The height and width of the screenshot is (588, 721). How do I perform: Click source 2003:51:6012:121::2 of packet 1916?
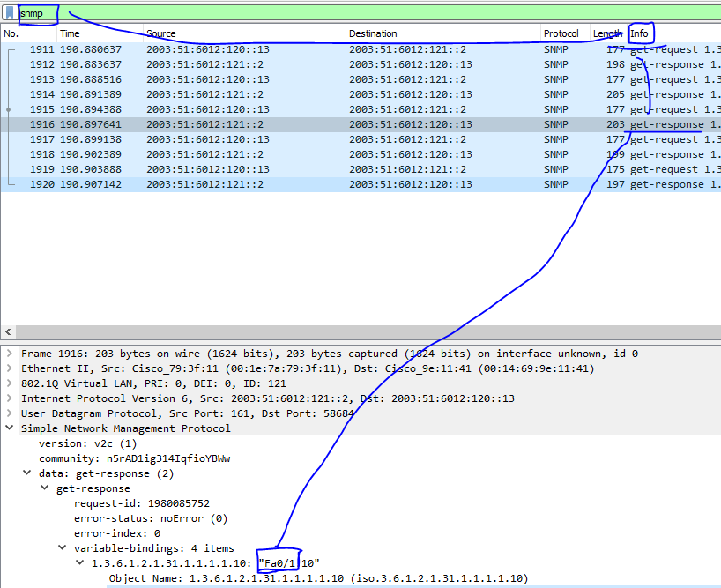205,124
